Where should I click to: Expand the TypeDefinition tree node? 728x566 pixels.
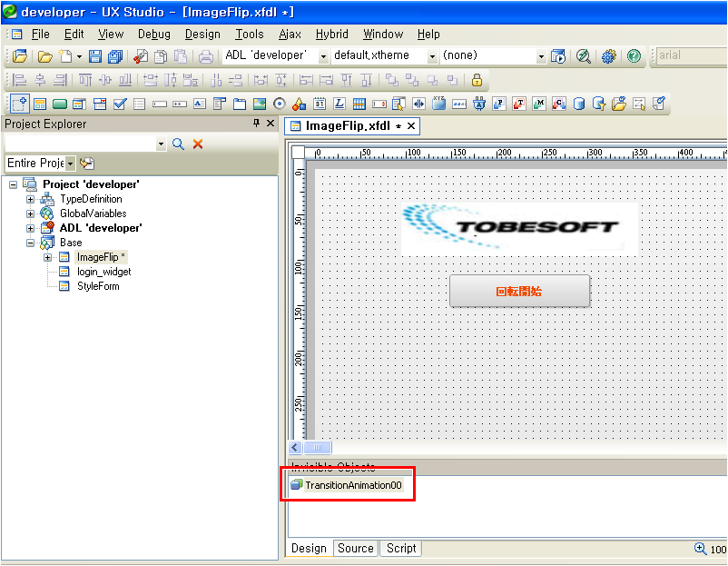(30, 199)
